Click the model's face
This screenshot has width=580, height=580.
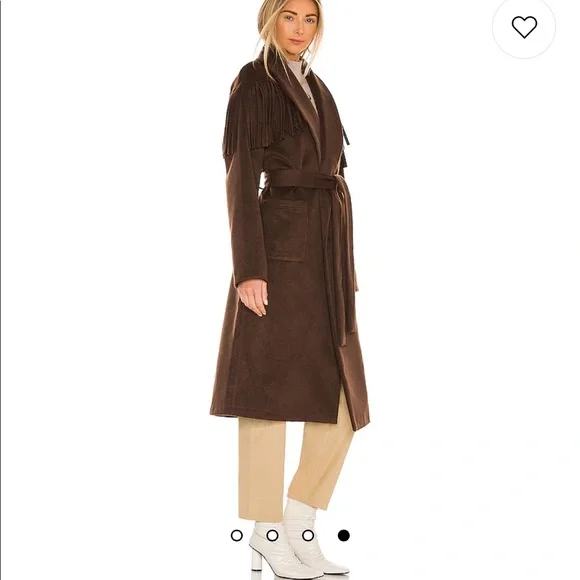pos(297,26)
